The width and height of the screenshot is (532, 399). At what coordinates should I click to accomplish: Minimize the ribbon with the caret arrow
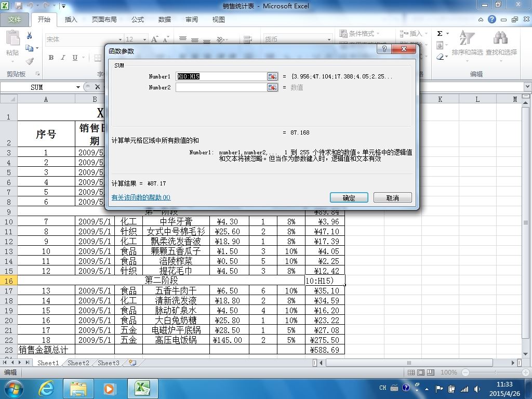tap(481, 20)
